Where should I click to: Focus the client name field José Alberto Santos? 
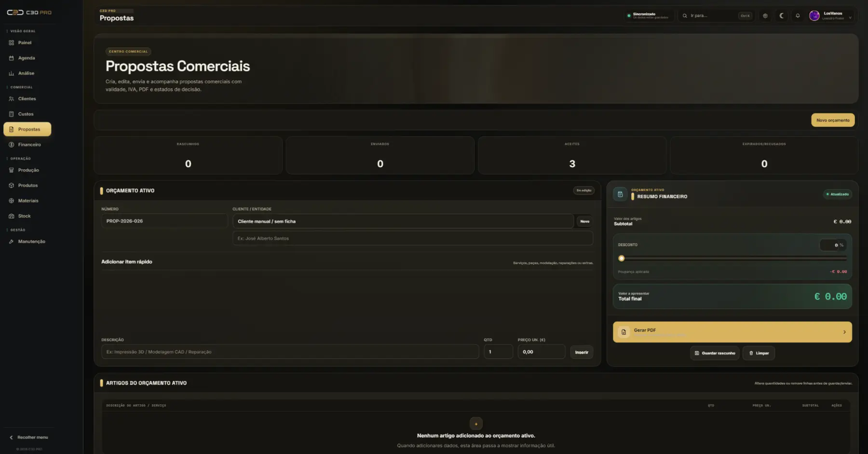point(413,238)
